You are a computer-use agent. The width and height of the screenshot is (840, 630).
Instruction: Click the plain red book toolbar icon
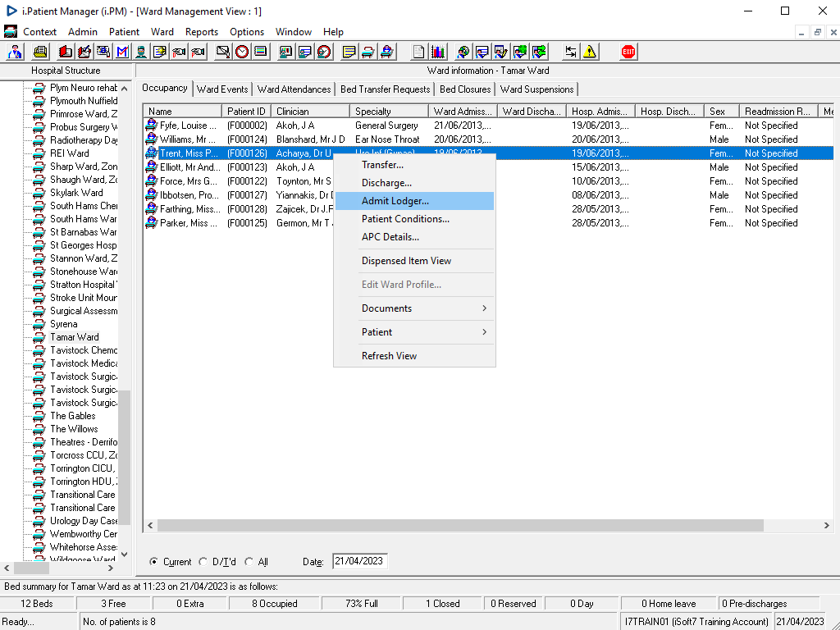(66, 52)
